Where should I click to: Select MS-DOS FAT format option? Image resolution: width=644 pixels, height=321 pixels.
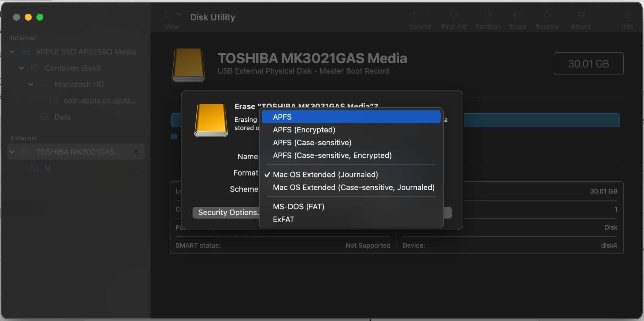click(x=298, y=206)
